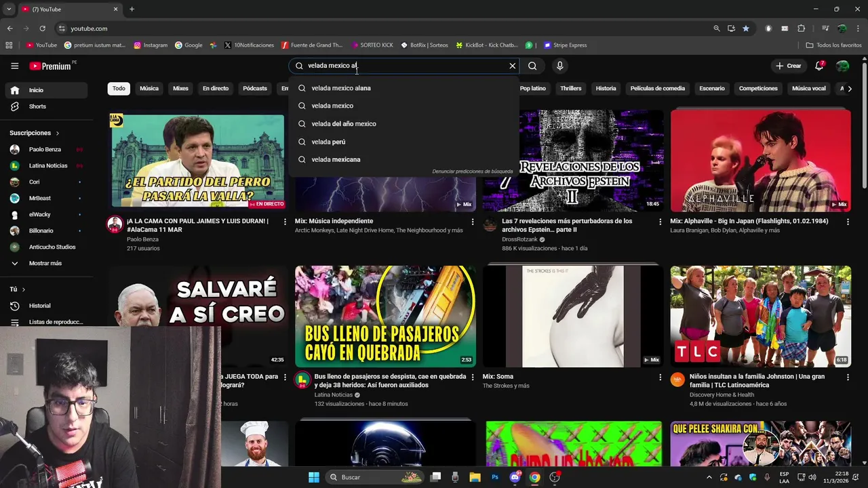Select suggestion 'velada mexicana'
Image resolution: width=868 pixels, height=488 pixels.
[403, 159]
